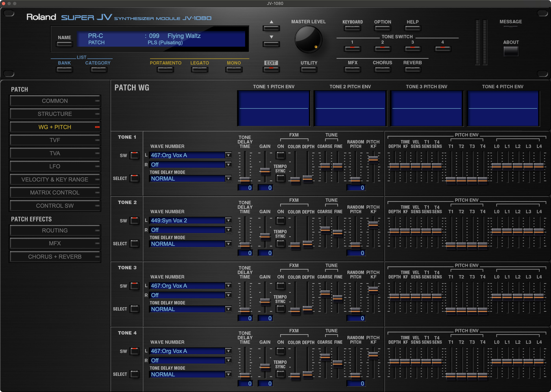Click the EDIT button
Viewport: 551px width, 392px height.
pos(271,70)
